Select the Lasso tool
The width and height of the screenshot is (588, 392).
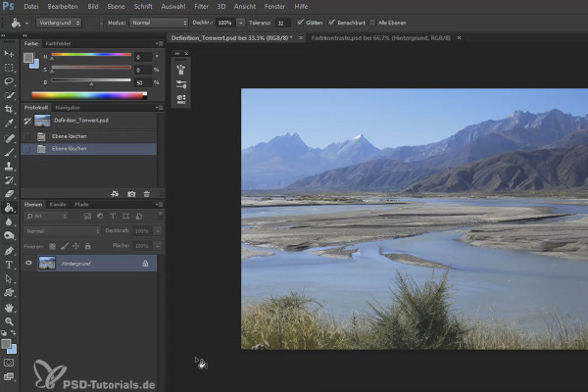point(9,81)
